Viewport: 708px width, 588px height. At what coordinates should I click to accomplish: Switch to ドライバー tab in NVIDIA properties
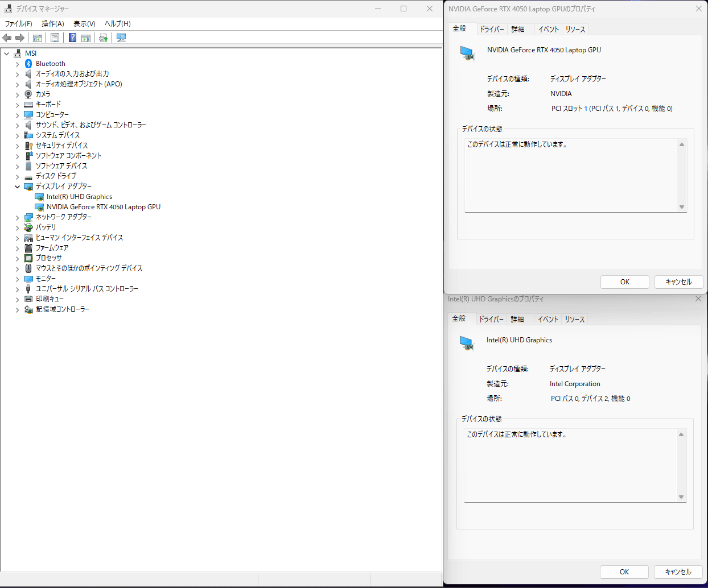click(492, 30)
